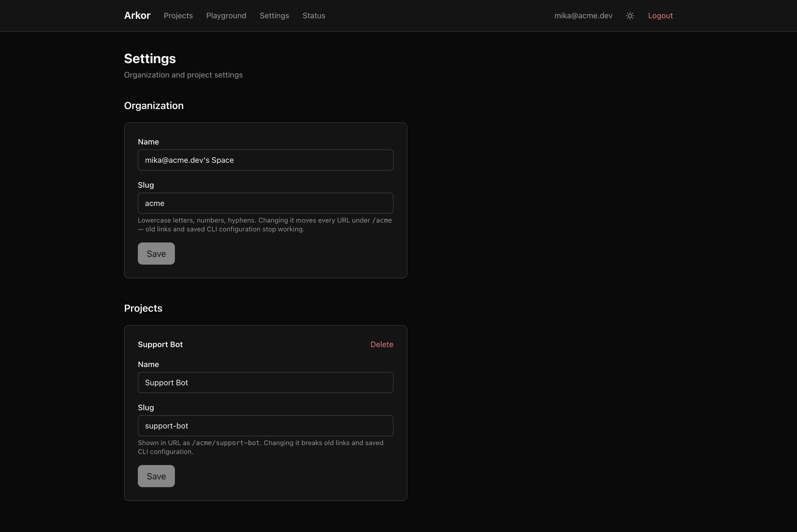Screen dimensions: 797x532
Task: Focus the Organization Slug field with acme
Action: [x=265, y=203]
